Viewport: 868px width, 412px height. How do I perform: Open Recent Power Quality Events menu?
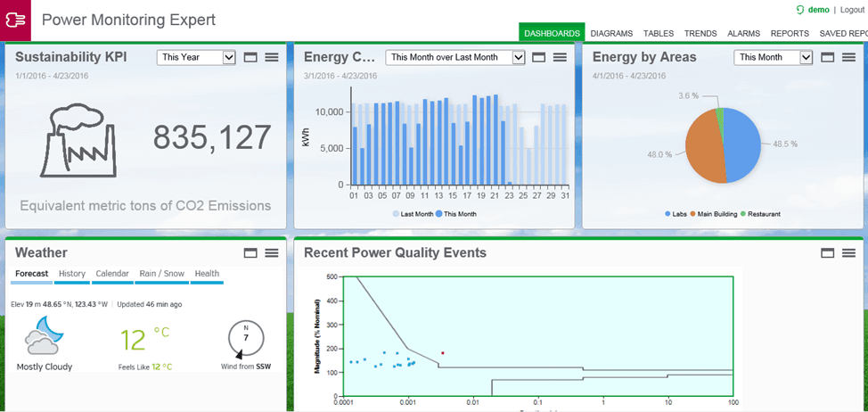click(848, 253)
